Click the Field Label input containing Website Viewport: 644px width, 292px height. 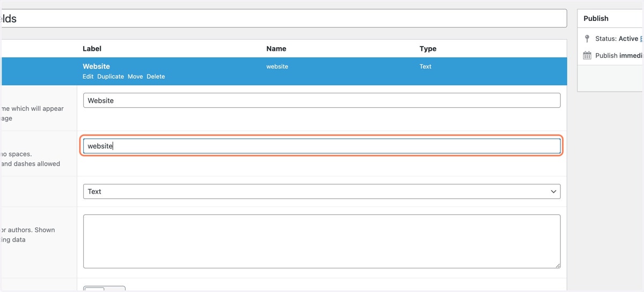[x=322, y=100]
